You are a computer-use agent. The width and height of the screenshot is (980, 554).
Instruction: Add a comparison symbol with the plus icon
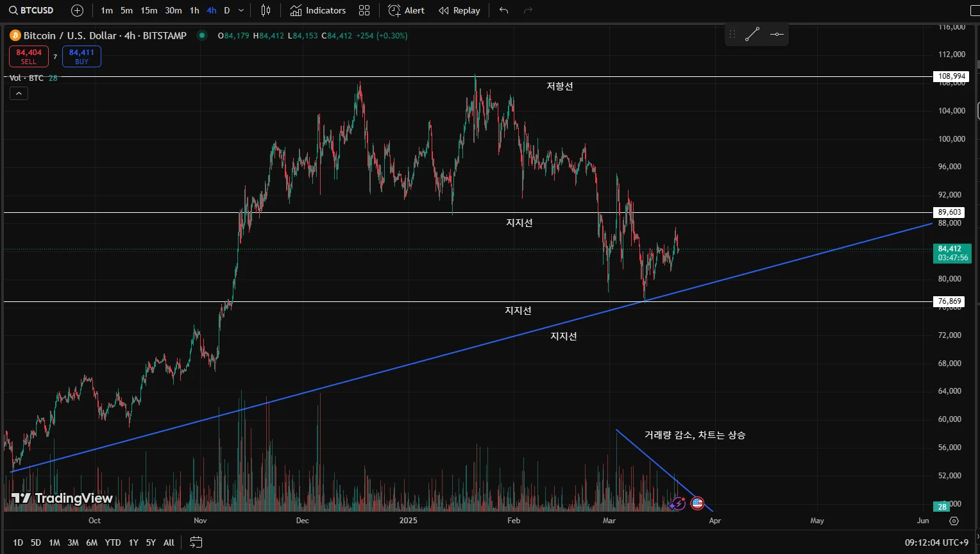77,10
